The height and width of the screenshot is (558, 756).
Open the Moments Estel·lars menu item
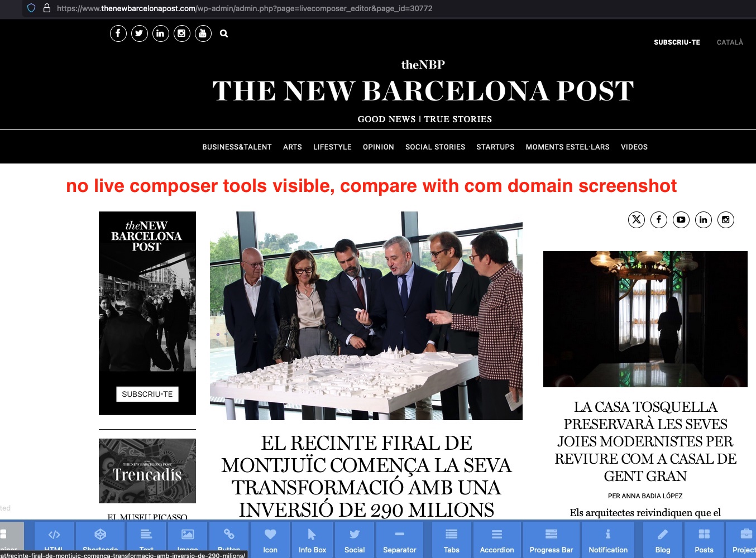567,147
